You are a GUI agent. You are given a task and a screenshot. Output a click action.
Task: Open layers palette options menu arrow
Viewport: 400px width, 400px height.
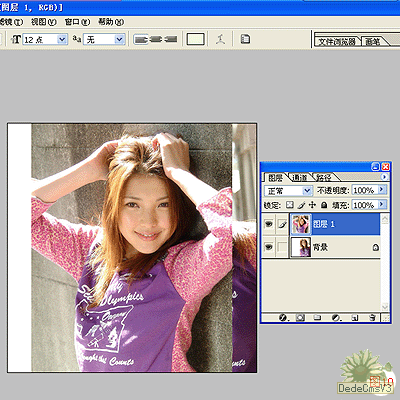384,177
